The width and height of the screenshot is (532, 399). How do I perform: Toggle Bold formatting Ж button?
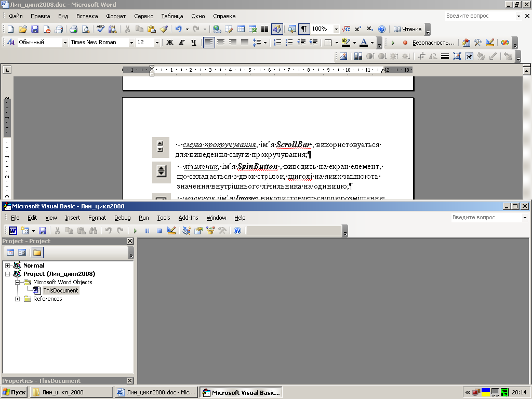tap(170, 43)
